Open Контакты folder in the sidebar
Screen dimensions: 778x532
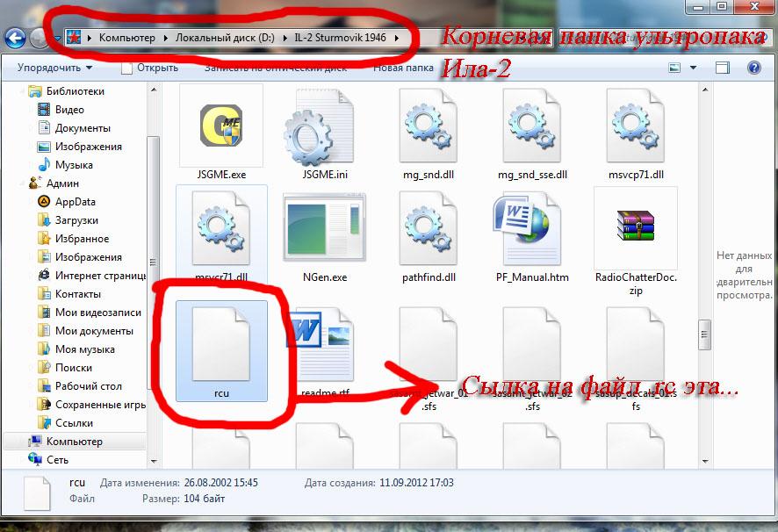pos(69,294)
